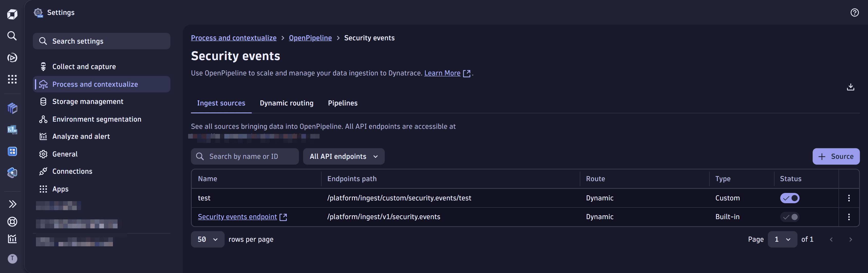The image size is (868, 273).
Task: Open the 50 rows per page dropdown
Action: pos(208,239)
